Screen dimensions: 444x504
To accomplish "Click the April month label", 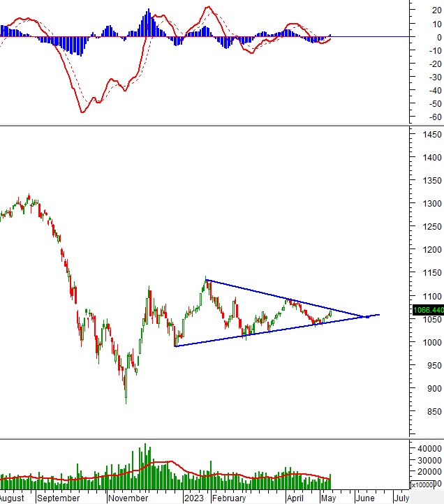I will point(295,498).
